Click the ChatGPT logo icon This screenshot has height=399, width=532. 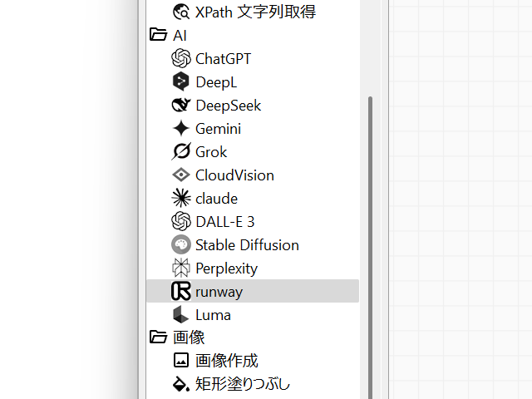(x=181, y=58)
